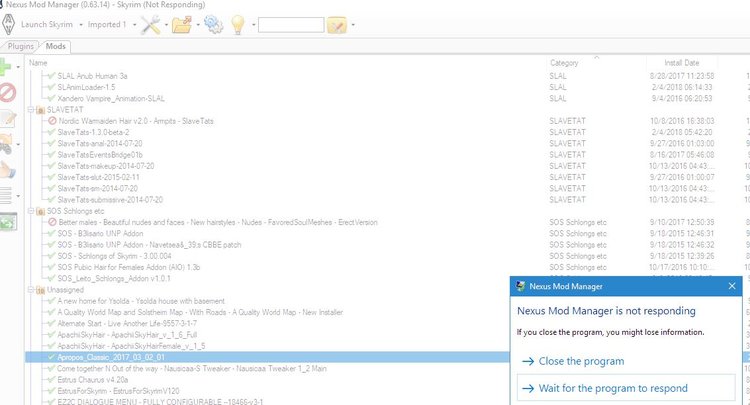
Task: Collapse the Unassigned category group
Action: tap(32, 290)
